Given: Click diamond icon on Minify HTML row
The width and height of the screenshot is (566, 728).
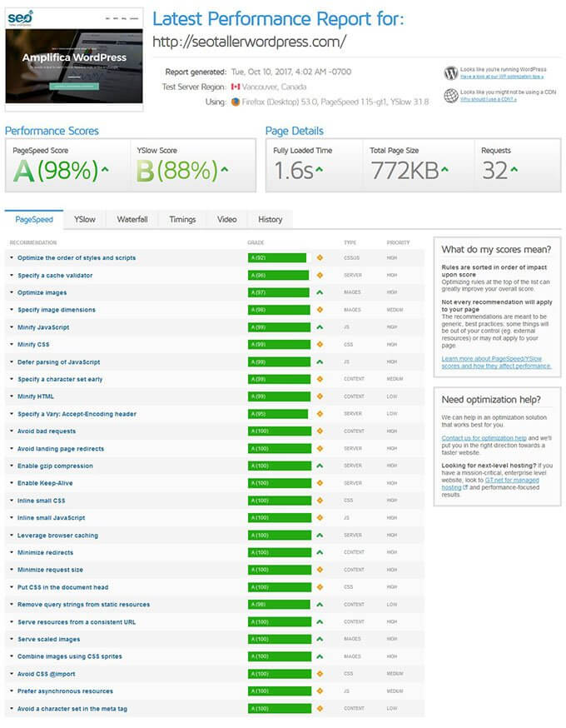Looking at the screenshot, I should pos(320,396).
